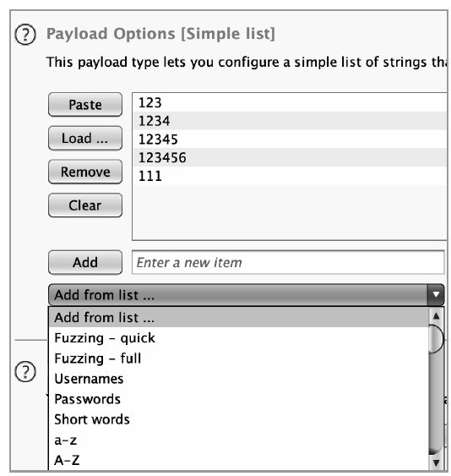Select payload item 123456

pyautogui.click(x=290, y=157)
